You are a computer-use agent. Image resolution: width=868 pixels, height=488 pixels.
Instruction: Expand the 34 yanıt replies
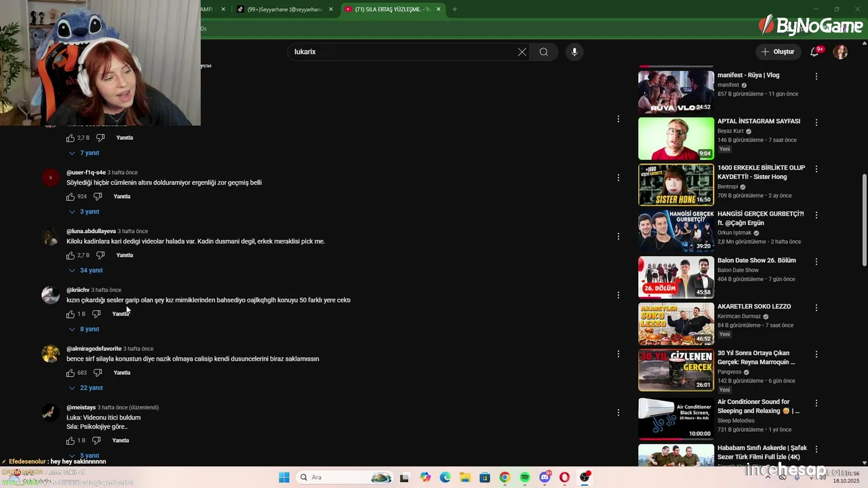pyautogui.click(x=86, y=270)
